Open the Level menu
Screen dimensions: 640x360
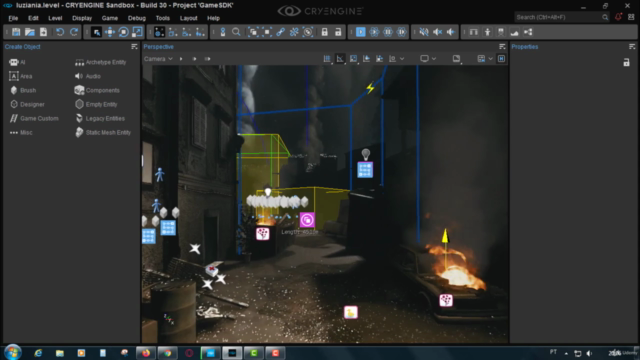(55, 18)
